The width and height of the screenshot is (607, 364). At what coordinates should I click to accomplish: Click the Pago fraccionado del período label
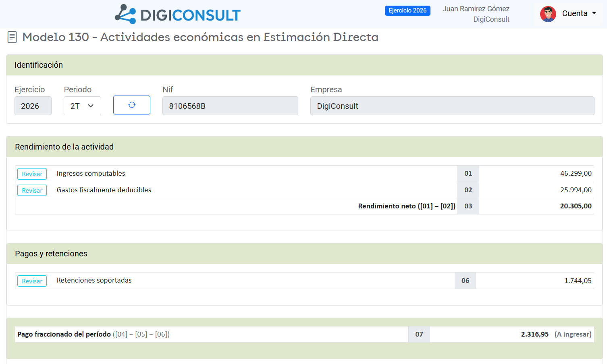[x=64, y=334]
